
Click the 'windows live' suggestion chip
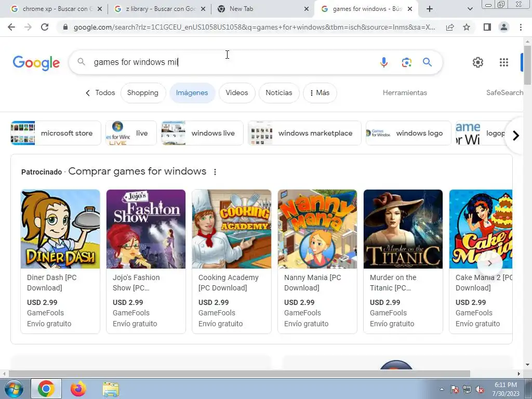tap(202, 133)
